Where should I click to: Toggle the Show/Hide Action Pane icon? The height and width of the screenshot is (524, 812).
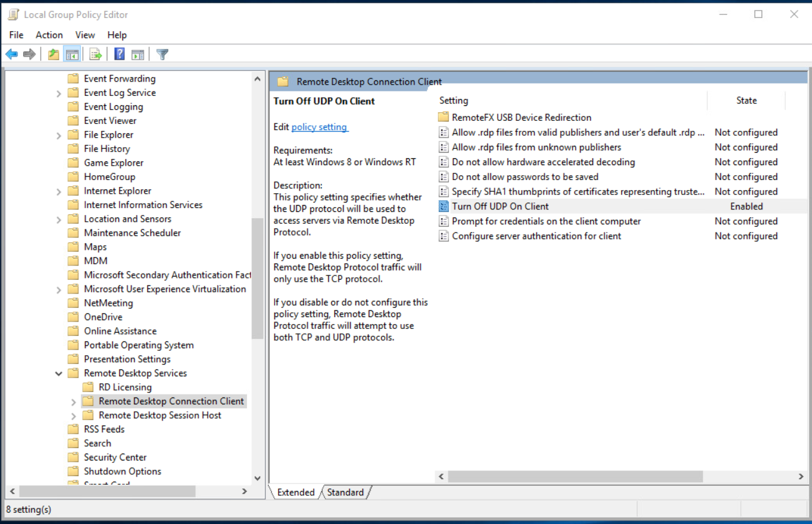tap(138, 55)
